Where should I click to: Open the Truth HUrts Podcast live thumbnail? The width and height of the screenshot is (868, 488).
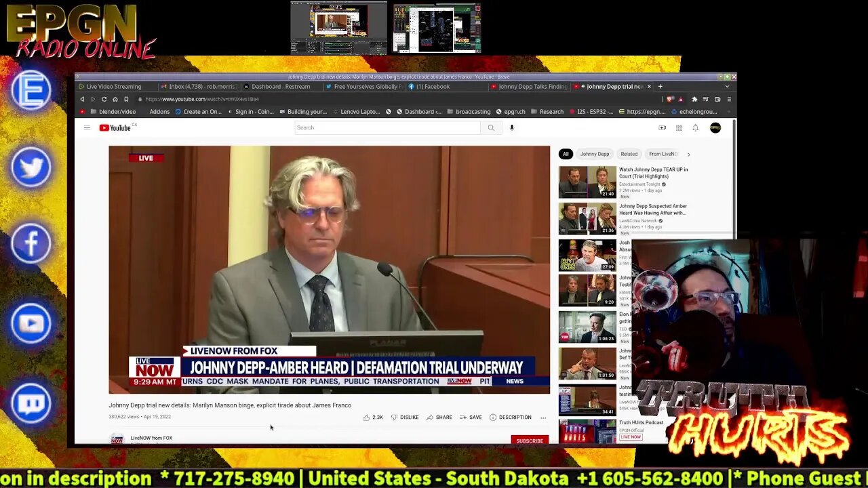[587, 432]
